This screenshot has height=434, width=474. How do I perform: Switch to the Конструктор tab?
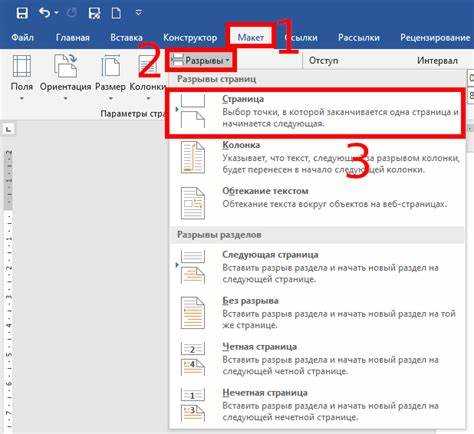pyautogui.click(x=190, y=38)
